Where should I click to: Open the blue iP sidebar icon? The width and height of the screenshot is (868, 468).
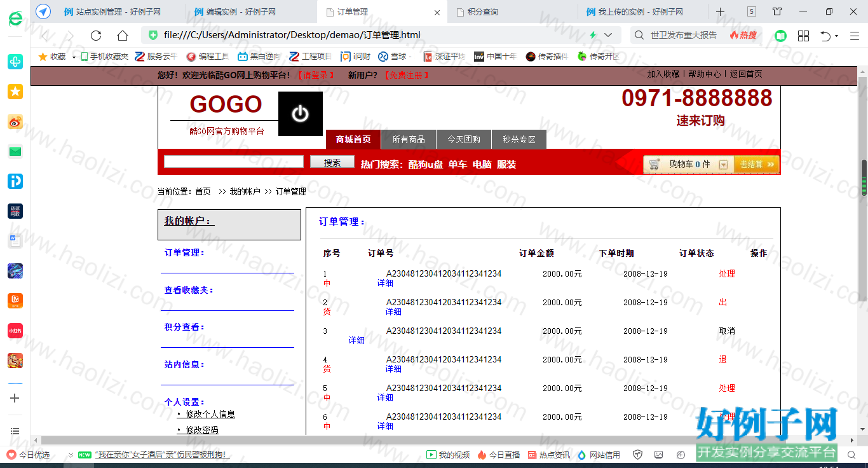point(15,181)
